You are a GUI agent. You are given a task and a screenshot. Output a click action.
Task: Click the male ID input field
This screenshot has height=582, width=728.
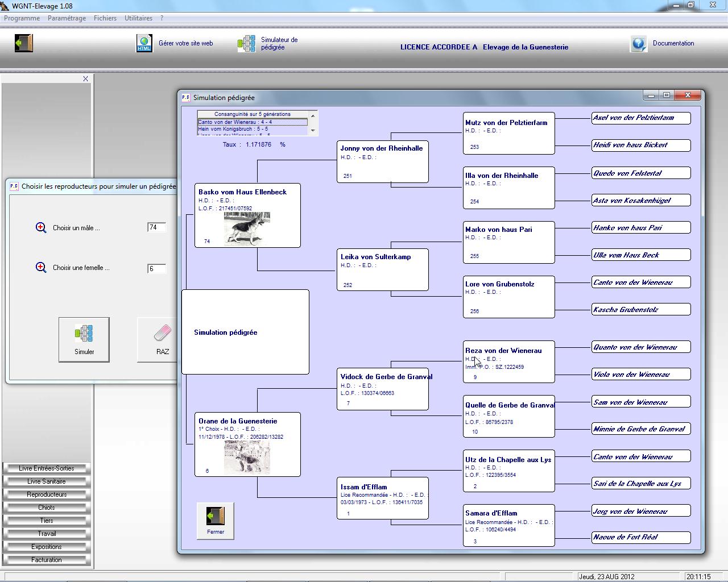(x=156, y=227)
